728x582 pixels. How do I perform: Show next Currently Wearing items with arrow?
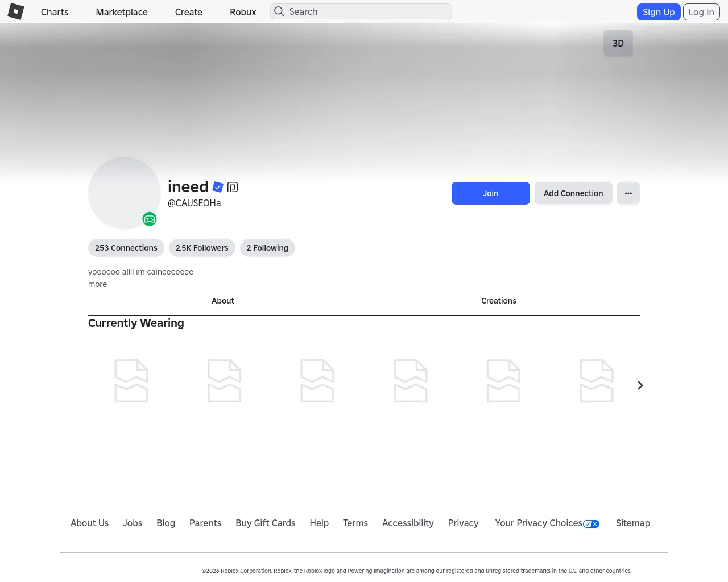pos(640,385)
